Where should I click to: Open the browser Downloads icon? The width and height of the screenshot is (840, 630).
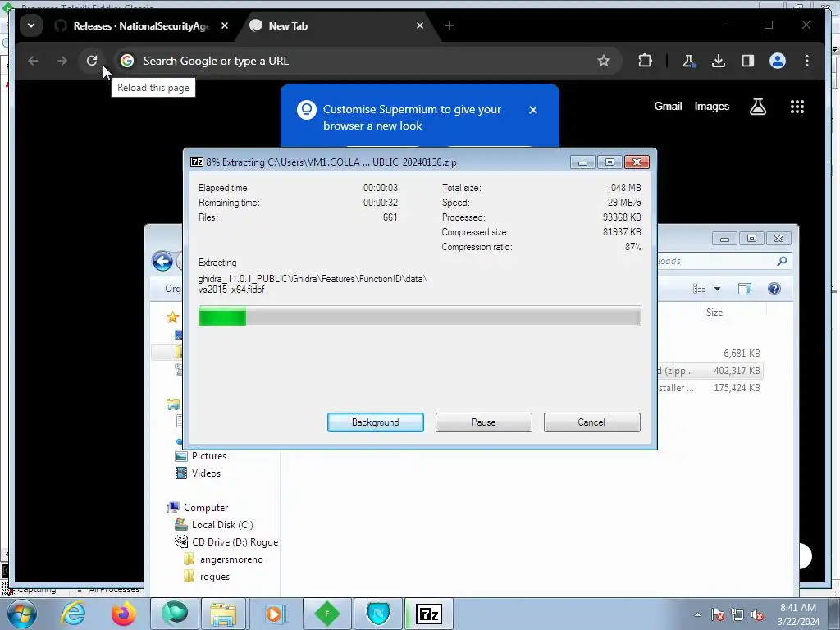(x=719, y=61)
